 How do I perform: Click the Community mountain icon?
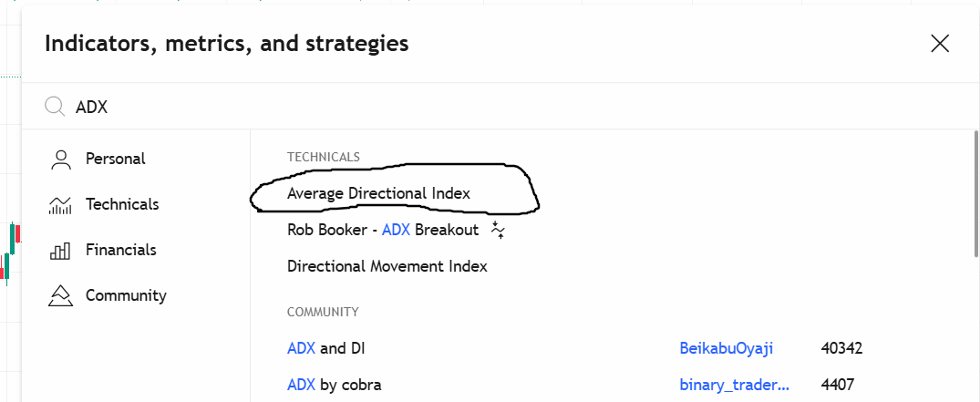[61, 295]
